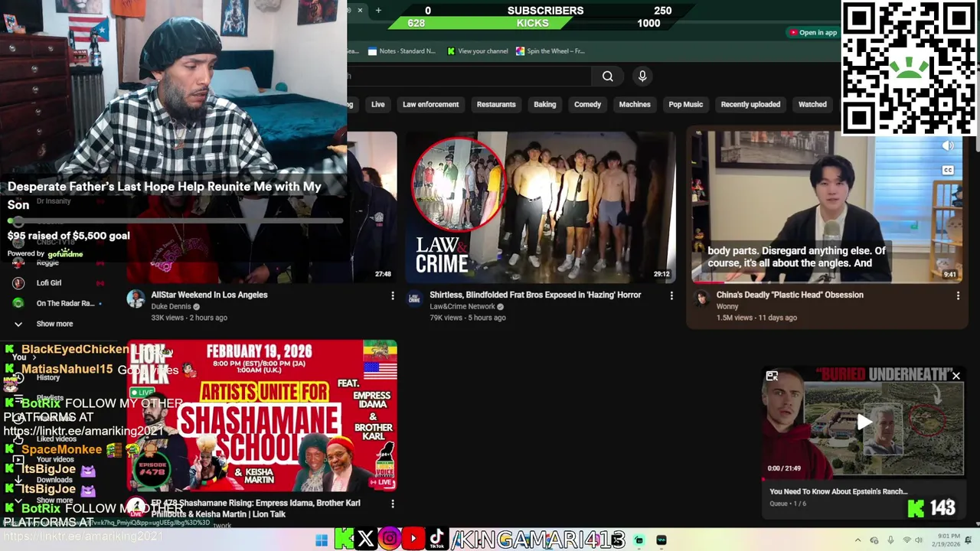Click the Shirtless, Blindfolded Frat Bros video title
Viewport: 980px width, 551px height.
point(535,295)
